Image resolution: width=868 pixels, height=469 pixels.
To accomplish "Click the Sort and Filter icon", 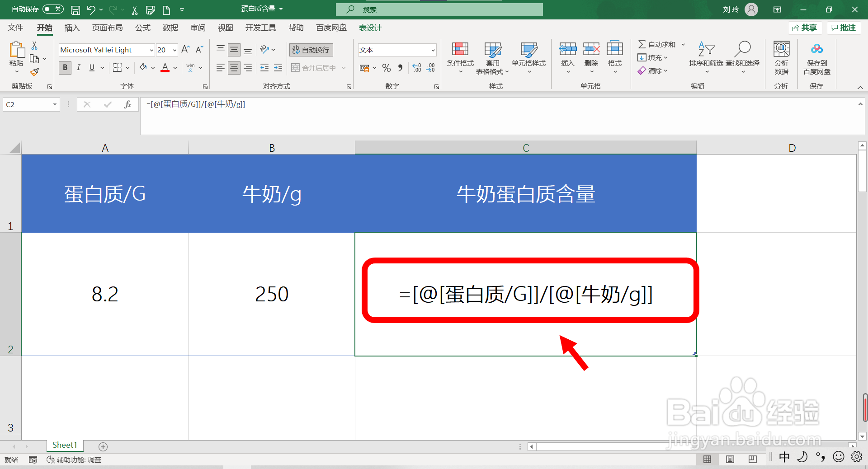I will (706, 53).
